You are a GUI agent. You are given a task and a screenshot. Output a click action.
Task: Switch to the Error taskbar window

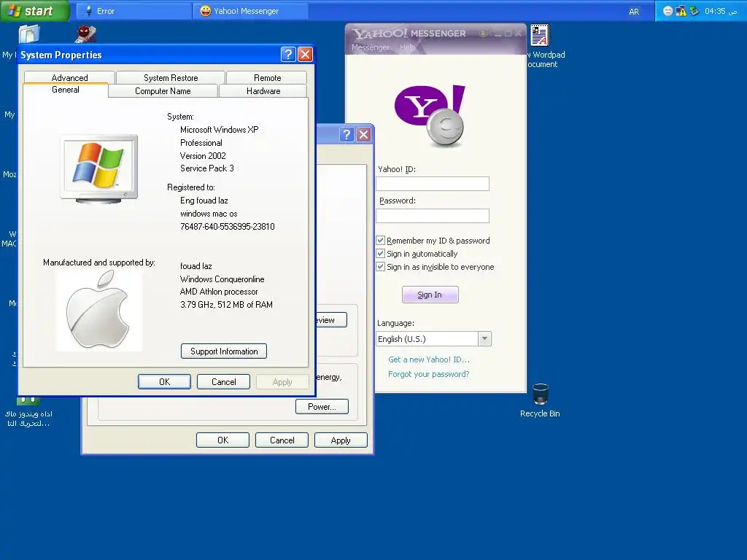click(133, 10)
